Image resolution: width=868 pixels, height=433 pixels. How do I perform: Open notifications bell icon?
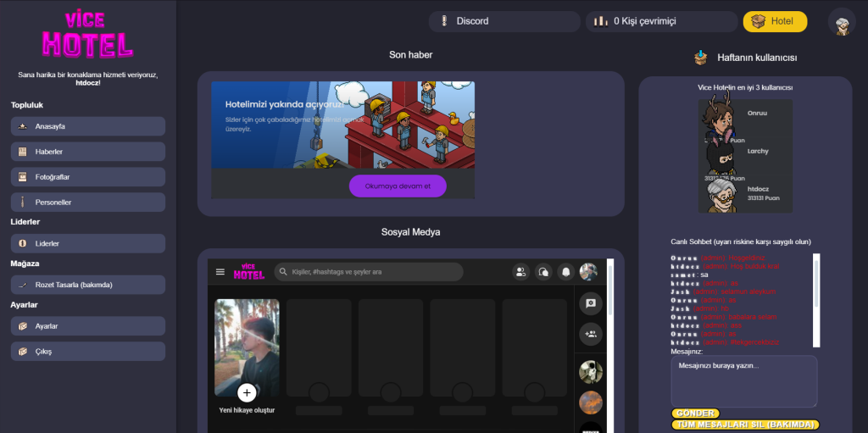coord(565,272)
